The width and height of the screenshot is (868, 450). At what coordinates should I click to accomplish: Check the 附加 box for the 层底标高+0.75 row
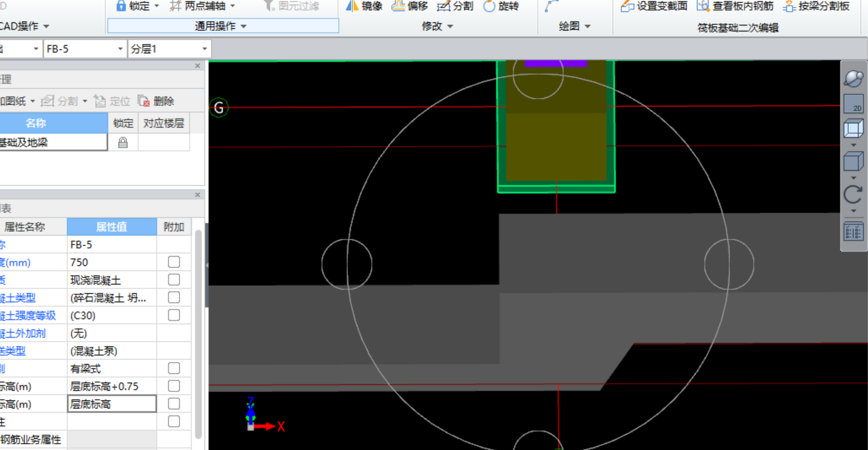coord(174,386)
